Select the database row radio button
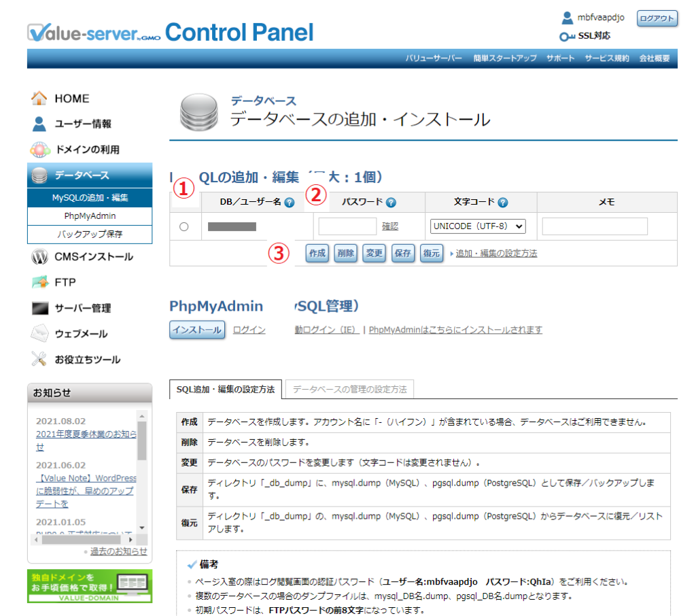Viewport: 696px width, 616px height. [x=184, y=227]
